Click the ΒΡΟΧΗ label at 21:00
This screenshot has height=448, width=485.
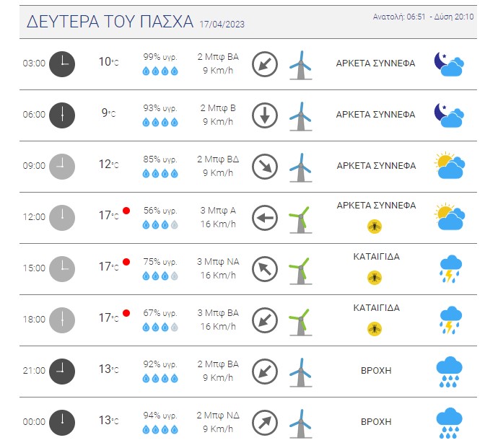[x=376, y=370]
